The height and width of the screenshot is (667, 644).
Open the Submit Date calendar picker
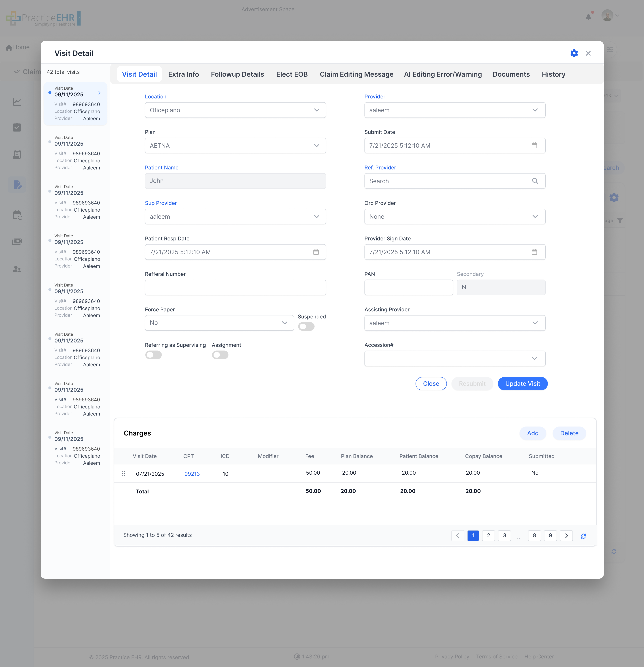point(534,146)
